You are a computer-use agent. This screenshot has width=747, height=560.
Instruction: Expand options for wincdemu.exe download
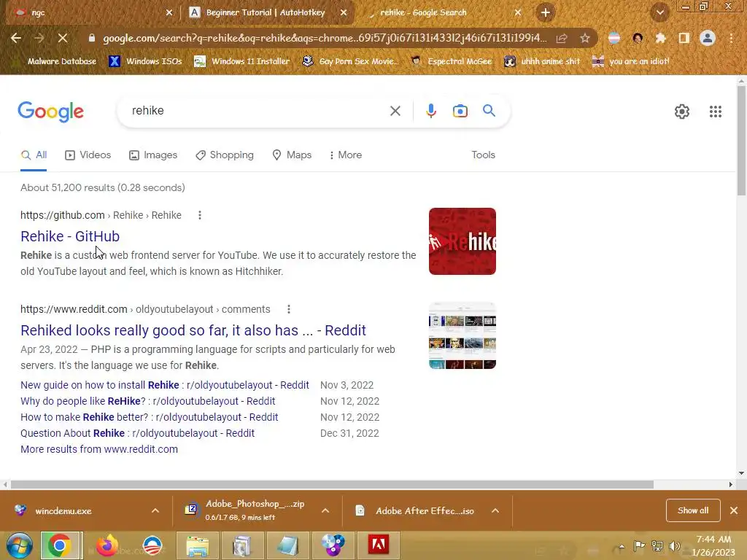click(x=155, y=510)
